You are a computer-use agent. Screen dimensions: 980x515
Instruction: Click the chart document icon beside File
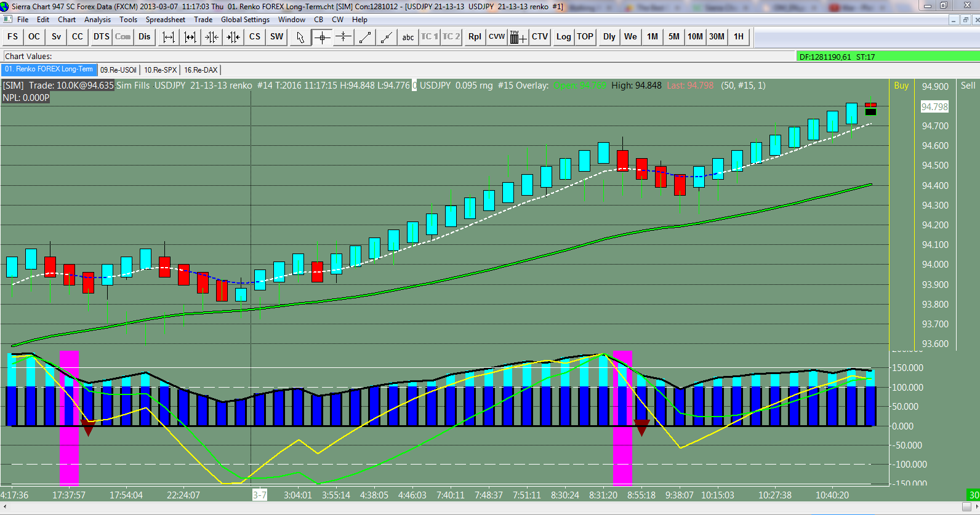pos(7,20)
